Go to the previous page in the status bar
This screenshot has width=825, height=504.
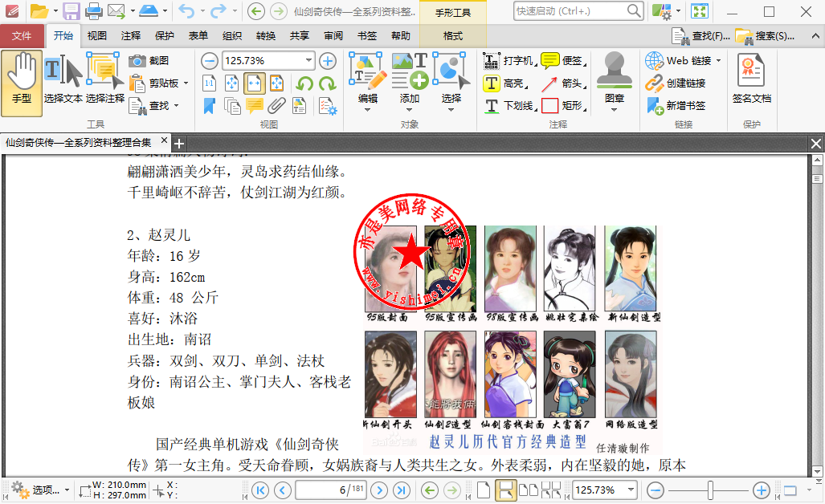point(283,490)
